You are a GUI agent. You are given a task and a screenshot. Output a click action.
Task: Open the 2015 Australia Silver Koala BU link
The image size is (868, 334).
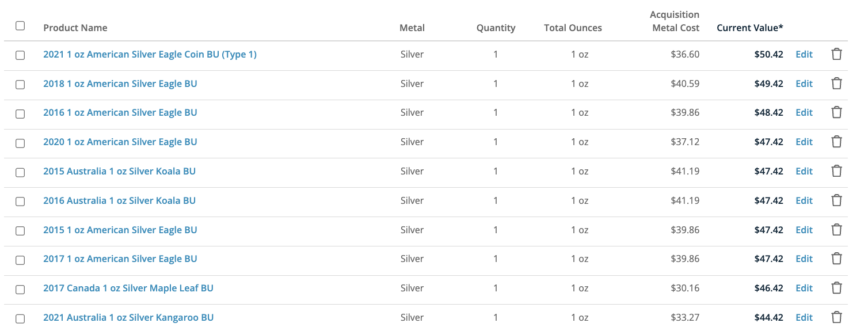coord(119,171)
